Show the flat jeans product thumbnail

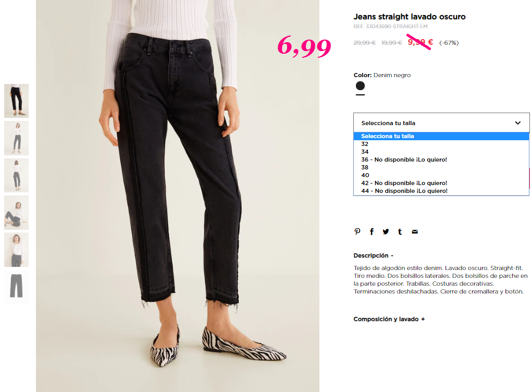pos(16,286)
